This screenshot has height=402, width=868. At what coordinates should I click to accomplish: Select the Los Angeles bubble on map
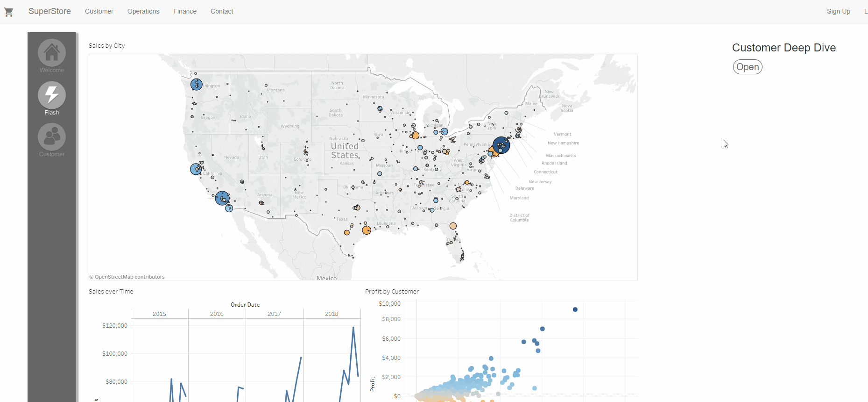point(222,198)
